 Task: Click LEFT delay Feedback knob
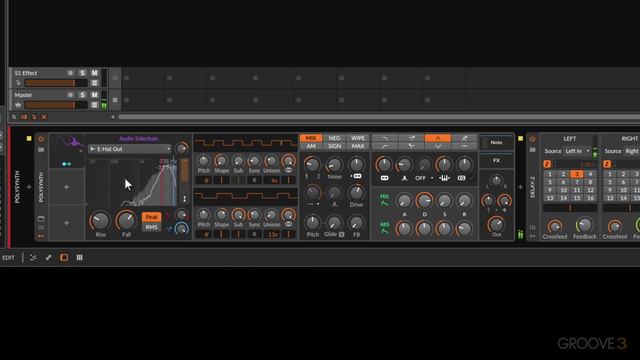584,225
